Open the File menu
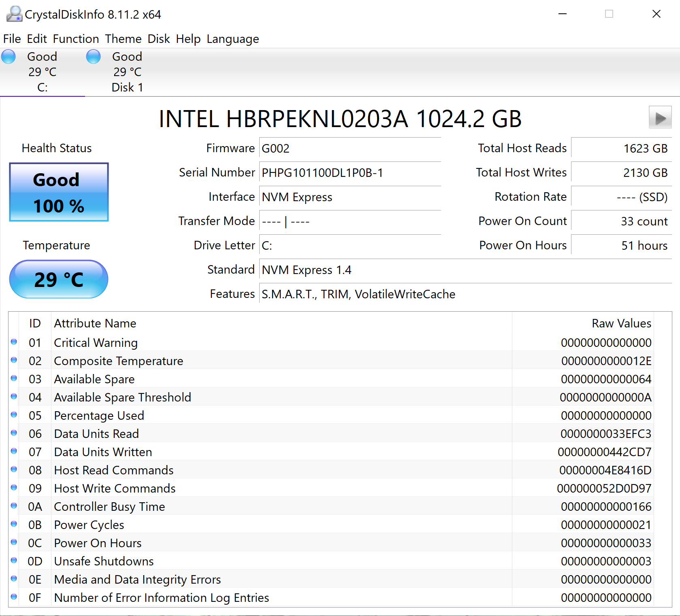The height and width of the screenshot is (616, 680). click(x=12, y=39)
